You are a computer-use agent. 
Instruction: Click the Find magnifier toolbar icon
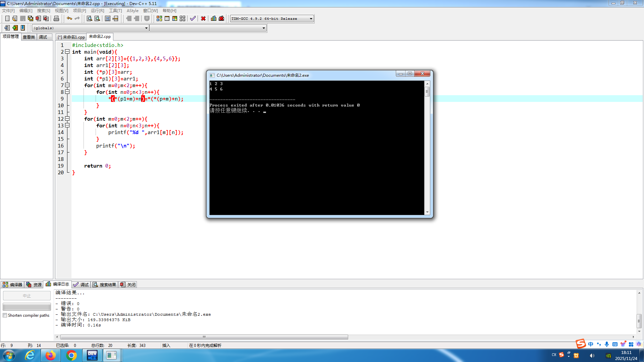click(x=89, y=18)
